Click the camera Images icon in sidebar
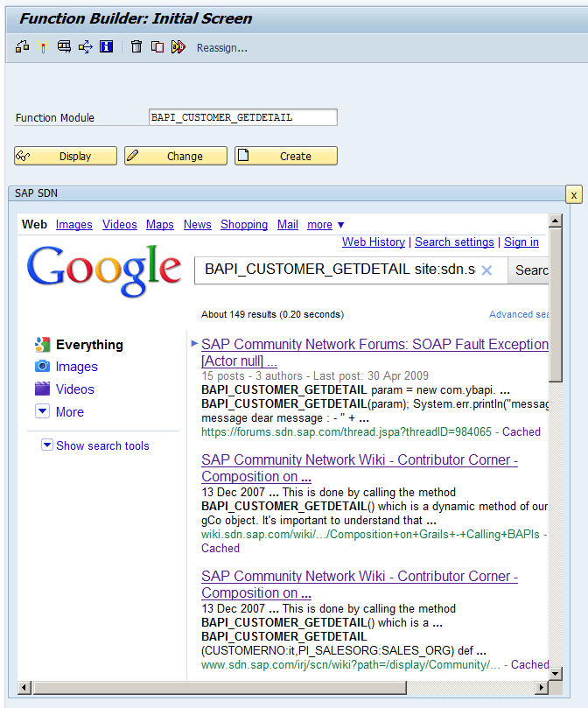This screenshot has width=588, height=708. click(43, 366)
